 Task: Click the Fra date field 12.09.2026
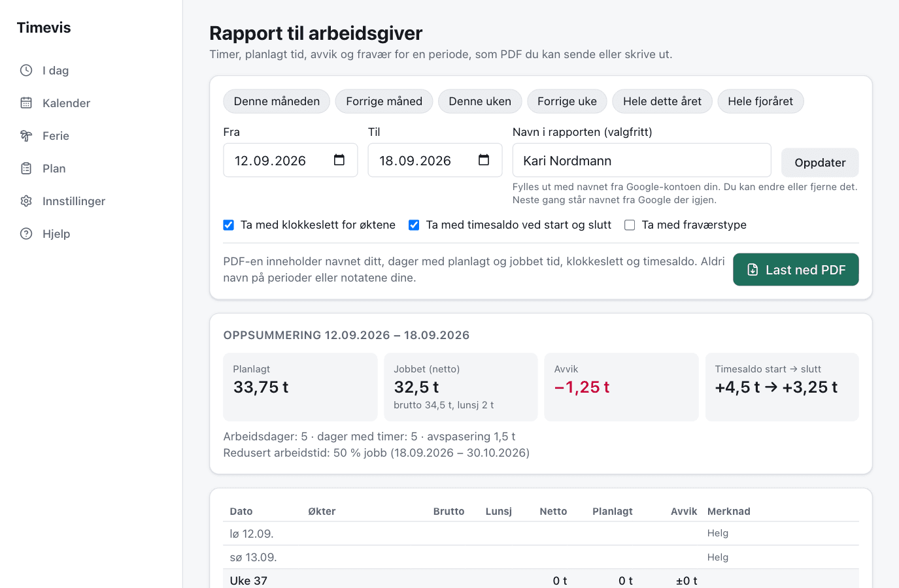pos(290,160)
